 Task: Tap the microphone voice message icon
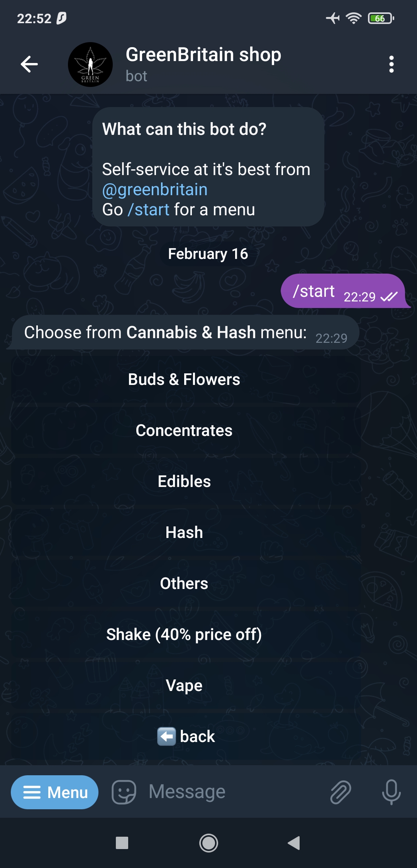tap(392, 792)
